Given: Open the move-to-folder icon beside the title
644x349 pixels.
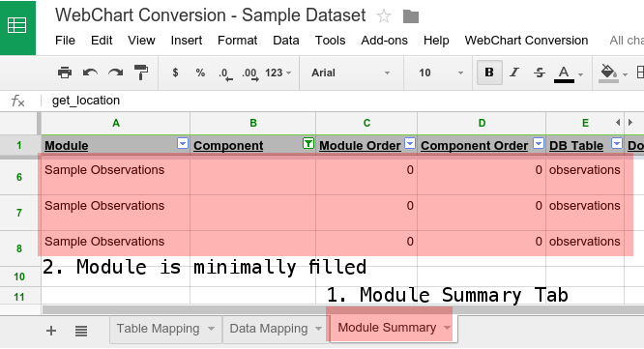Looking at the screenshot, I should [411, 16].
